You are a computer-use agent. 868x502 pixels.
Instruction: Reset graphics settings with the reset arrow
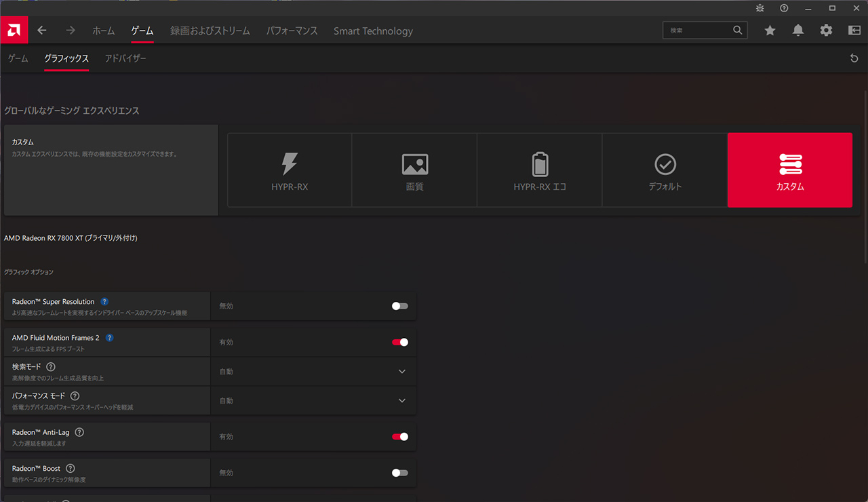click(854, 58)
